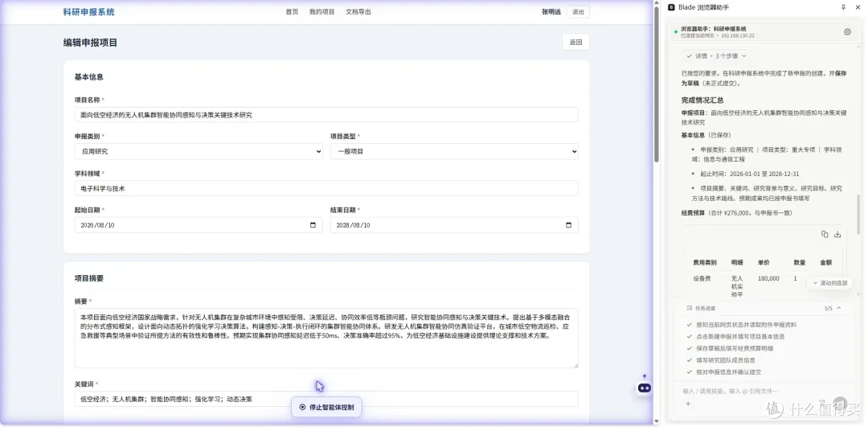
Task: Click the 180,000 unit price cell
Action: (768, 278)
